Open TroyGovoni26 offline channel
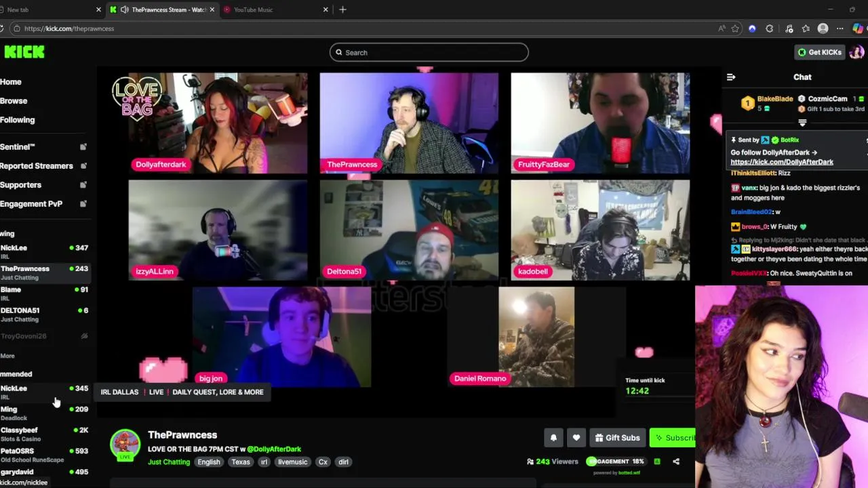868x488 pixels. coord(44,336)
